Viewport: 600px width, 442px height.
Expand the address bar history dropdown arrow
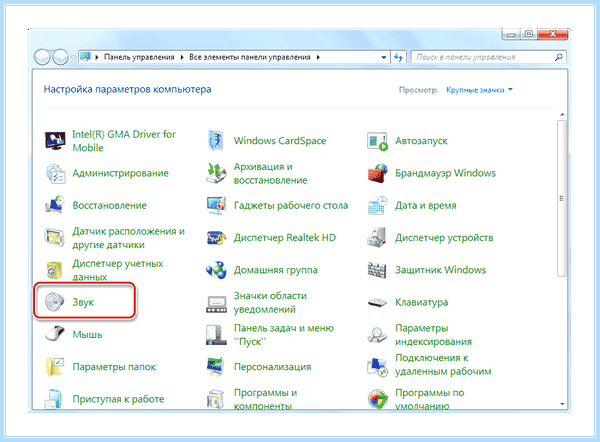point(383,57)
